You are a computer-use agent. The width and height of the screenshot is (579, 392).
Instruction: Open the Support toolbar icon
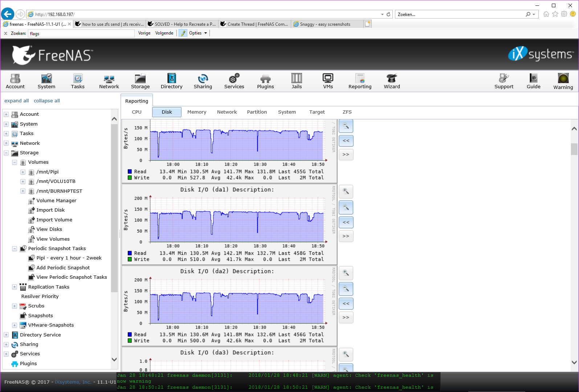coord(504,81)
